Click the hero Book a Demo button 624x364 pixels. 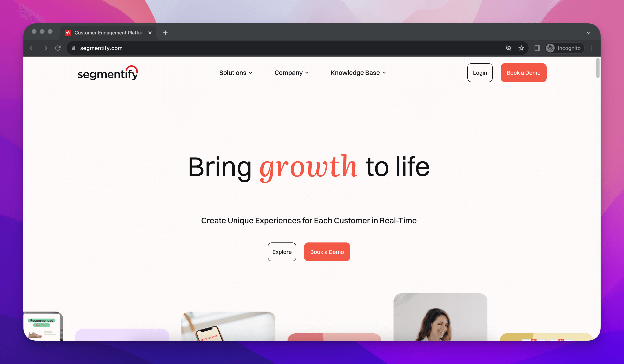click(x=327, y=252)
